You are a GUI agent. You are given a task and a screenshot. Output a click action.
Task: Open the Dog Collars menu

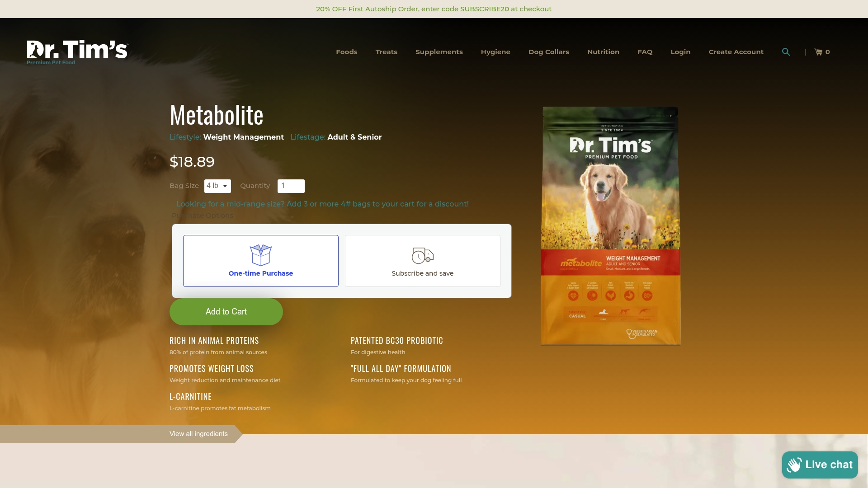549,52
